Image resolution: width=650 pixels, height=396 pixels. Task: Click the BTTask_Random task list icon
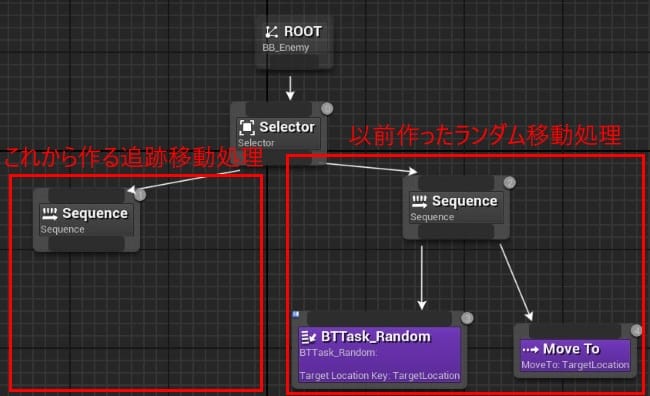coord(308,337)
